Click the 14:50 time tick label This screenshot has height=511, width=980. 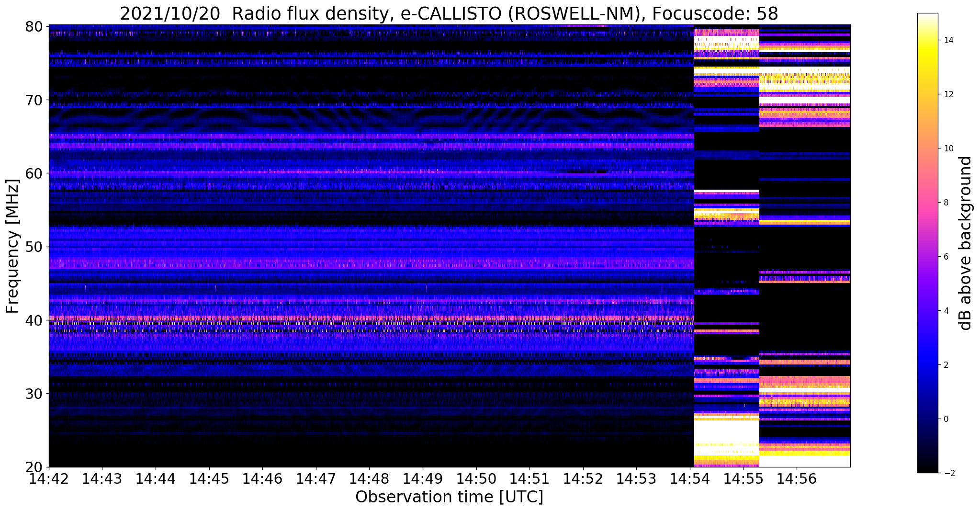476,478
